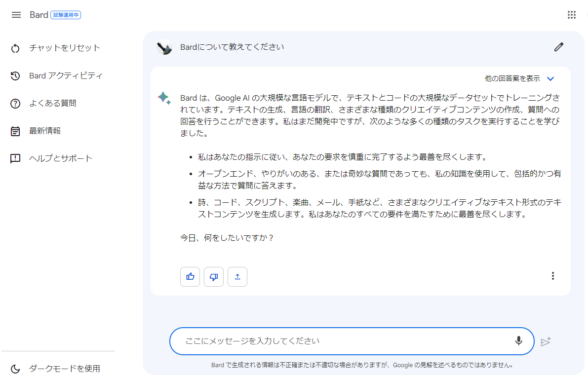Viewport: 588px width, 375px height.
Task: Open よくある質問 in the sidebar
Action: point(53,103)
